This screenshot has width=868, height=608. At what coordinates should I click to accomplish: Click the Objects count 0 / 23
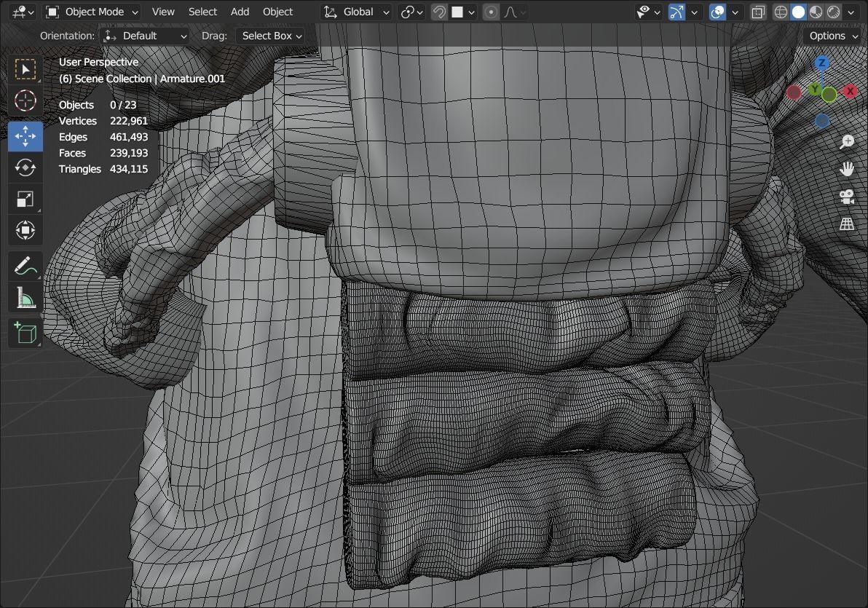click(x=123, y=105)
